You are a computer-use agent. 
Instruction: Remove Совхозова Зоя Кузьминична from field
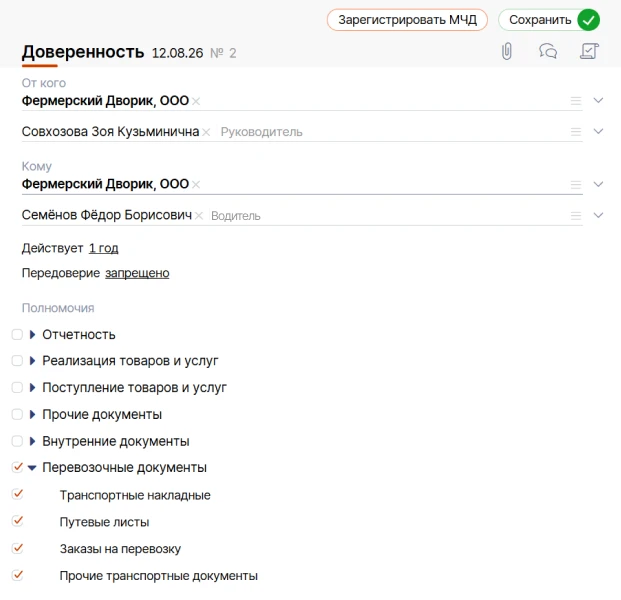206,132
